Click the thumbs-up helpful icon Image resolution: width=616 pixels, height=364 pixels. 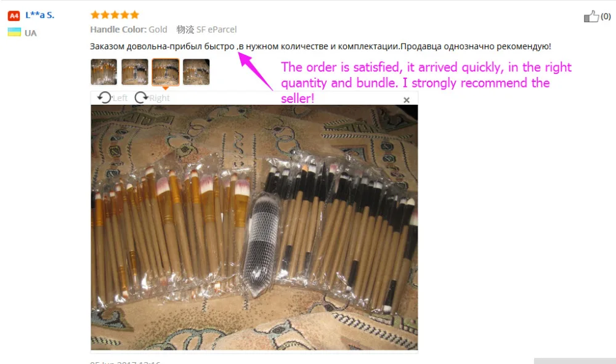coord(591,16)
